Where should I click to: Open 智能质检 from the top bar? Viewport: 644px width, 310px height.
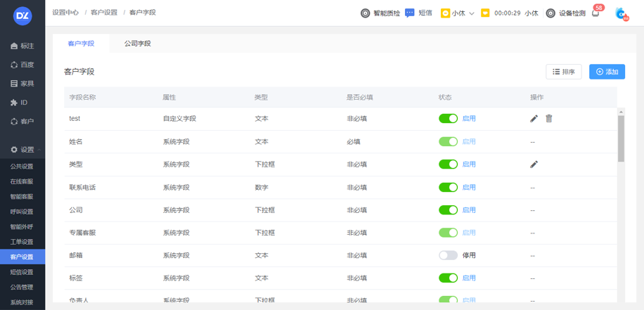coord(380,13)
